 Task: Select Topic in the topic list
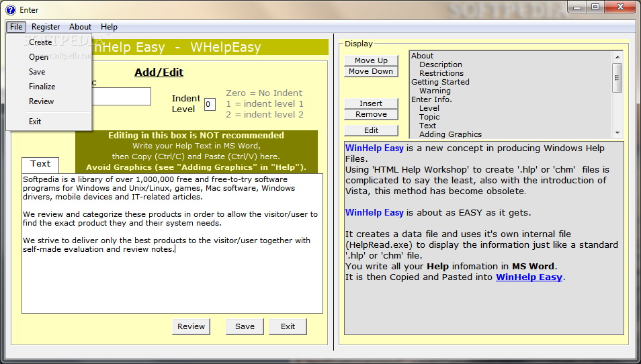[x=429, y=117]
